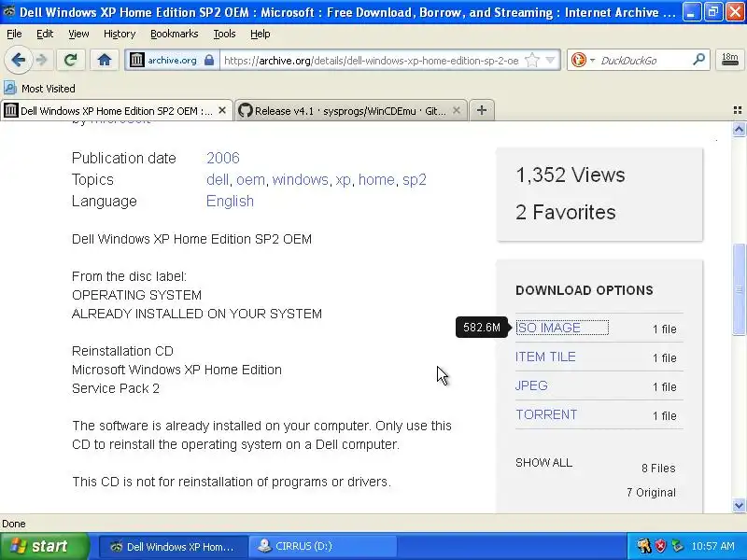Viewport: 747px width, 560px height.
Task: Bookmark page with the star icon
Action: tap(531, 60)
